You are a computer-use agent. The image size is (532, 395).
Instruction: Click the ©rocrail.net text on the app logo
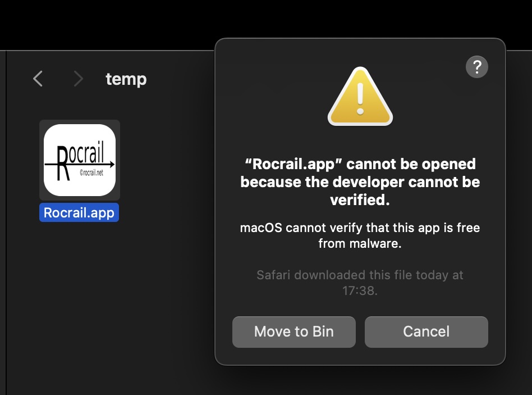click(x=91, y=173)
